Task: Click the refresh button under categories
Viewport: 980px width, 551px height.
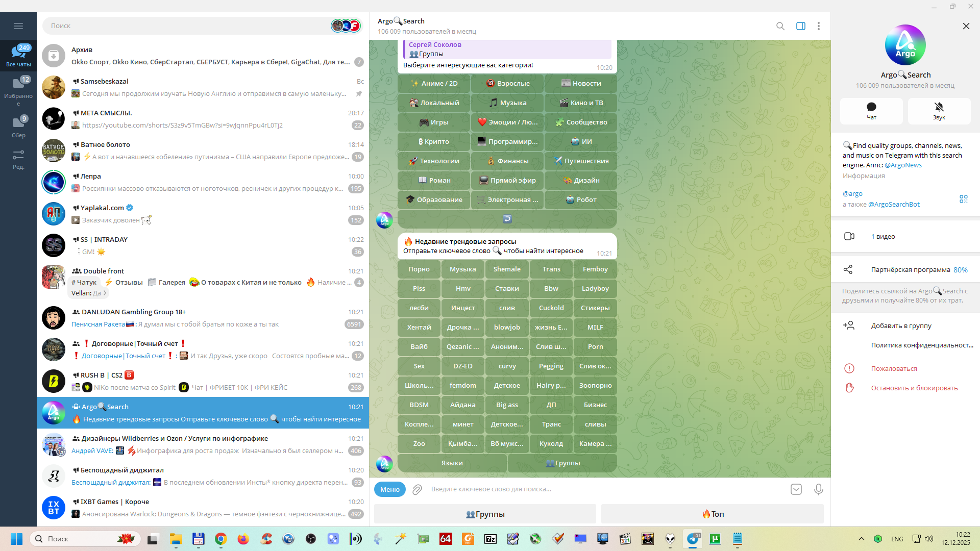Action: point(507,219)
